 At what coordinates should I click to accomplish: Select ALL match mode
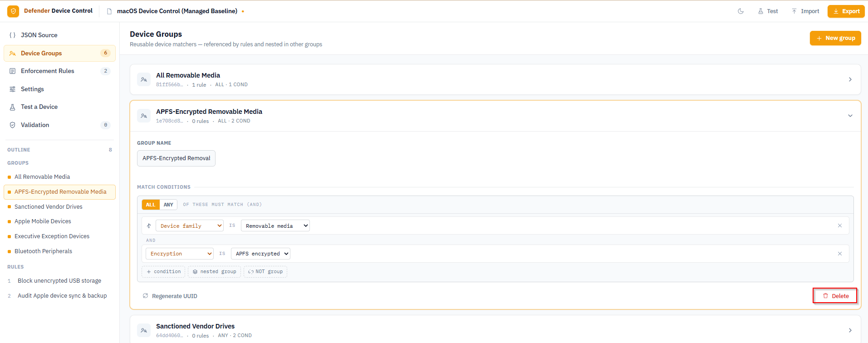151,205
